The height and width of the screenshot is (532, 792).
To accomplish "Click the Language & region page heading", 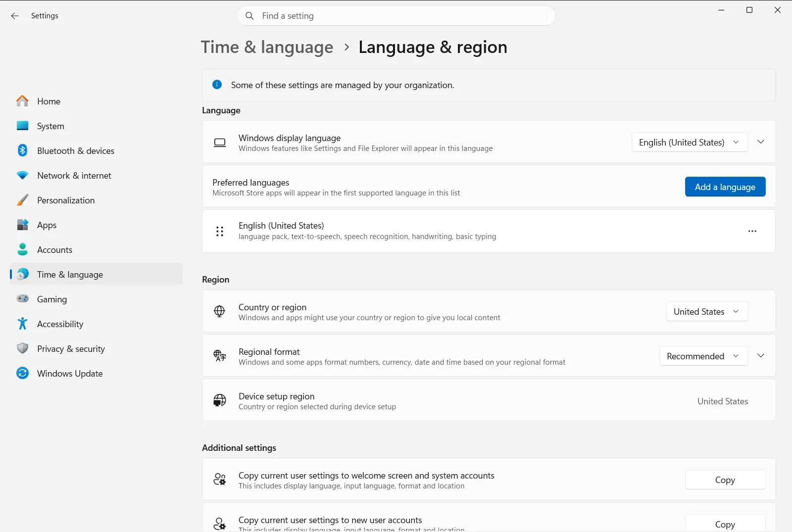I will pyautogui.click(x=433, y=47).
